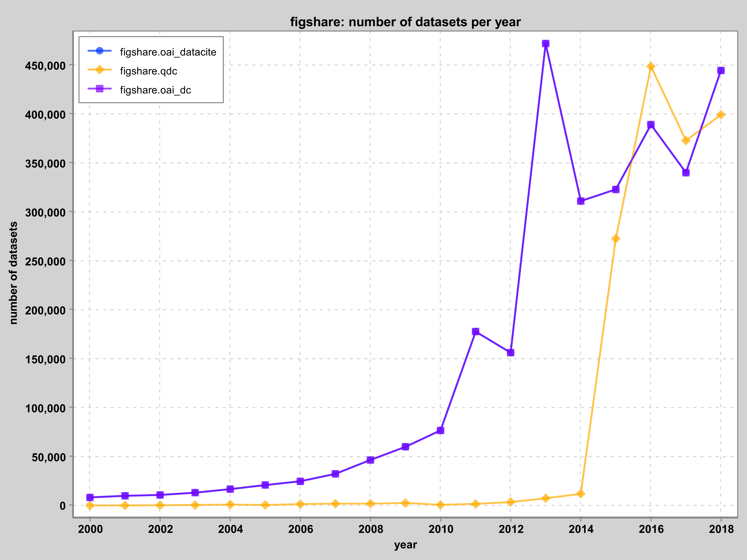Click the oai_dc marker at 2012

click(x=511, y=352)
